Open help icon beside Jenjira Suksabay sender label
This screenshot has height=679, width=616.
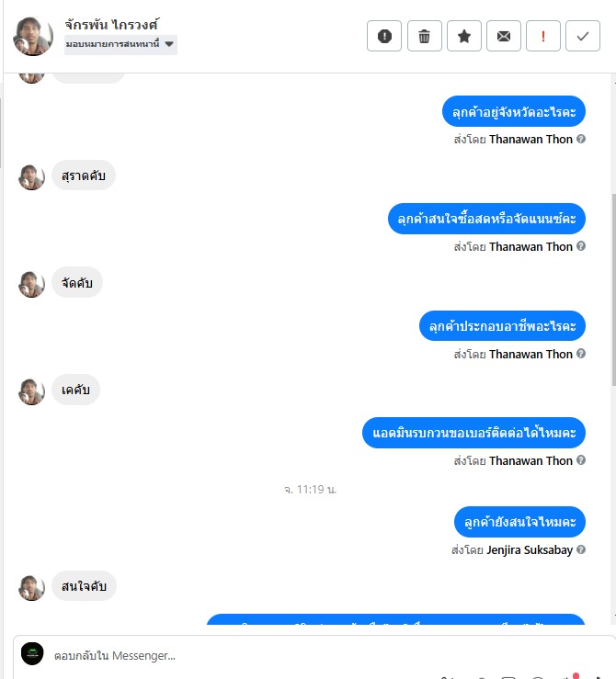[x=581, y=549]
